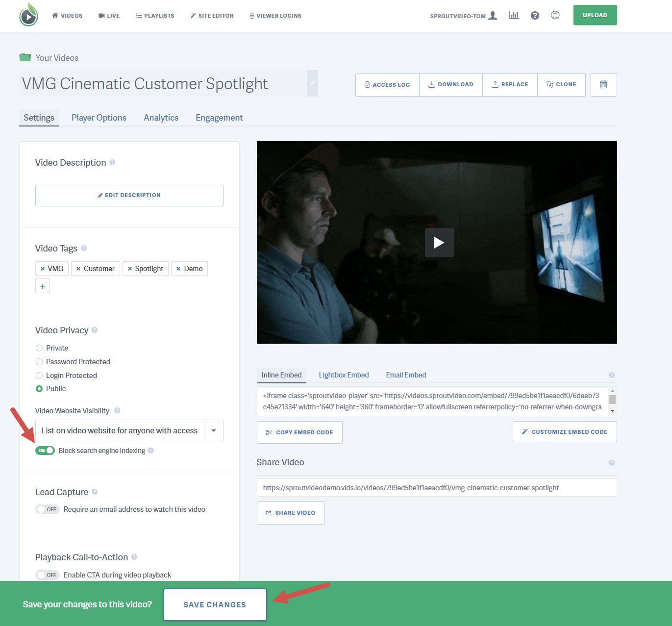The height and width of the screenshot is (626, 672).
Task: Remove the Customer tag
Action: point(78,269)
